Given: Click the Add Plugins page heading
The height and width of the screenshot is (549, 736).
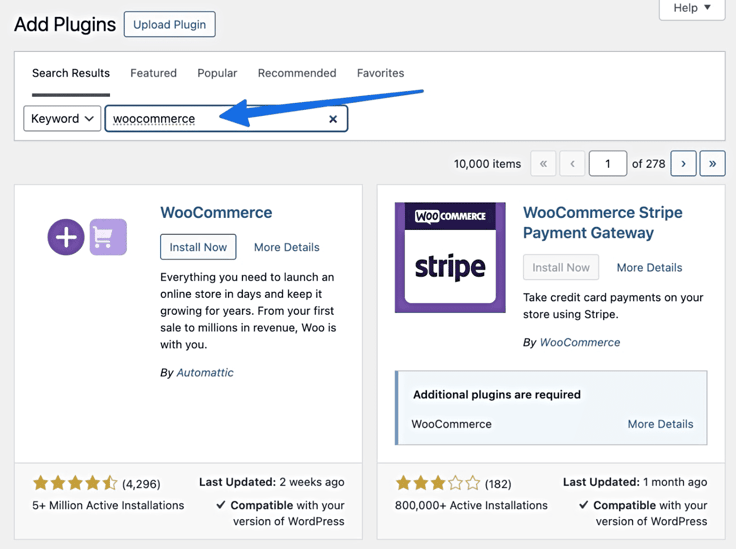Looking at the screenshot, I should [x=65, y=24].
